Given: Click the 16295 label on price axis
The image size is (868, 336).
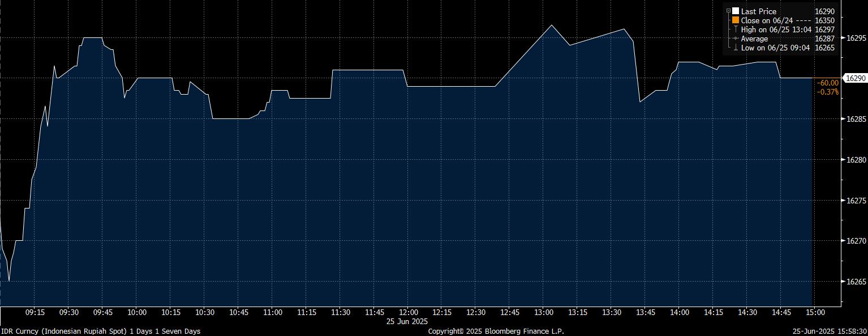Looking at the screenshot, I should (856, 38).
